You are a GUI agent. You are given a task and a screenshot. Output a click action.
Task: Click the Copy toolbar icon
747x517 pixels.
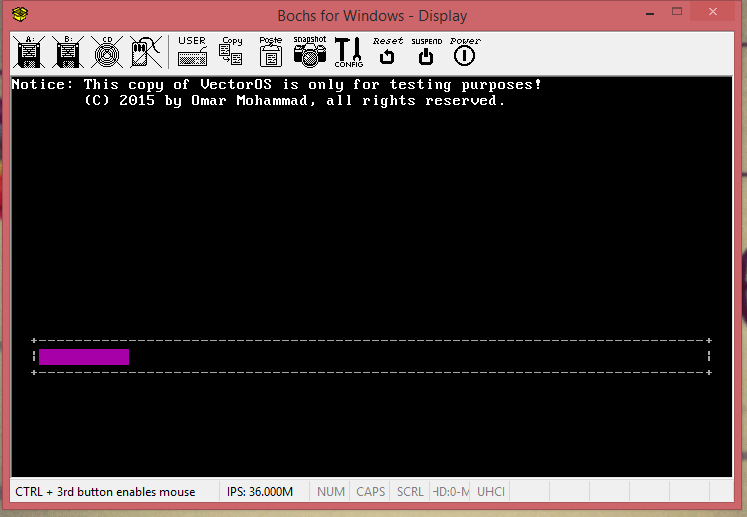point(232,51)
